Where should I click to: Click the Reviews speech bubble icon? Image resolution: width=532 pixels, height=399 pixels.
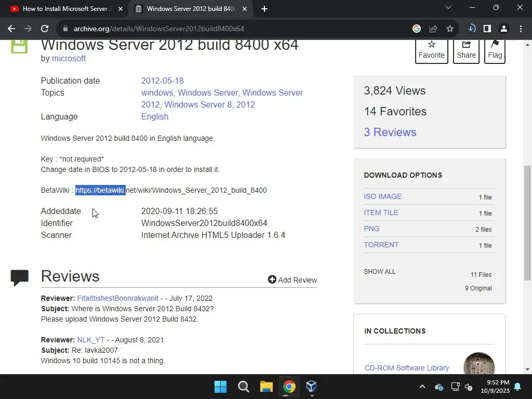[x=19, y=277]
